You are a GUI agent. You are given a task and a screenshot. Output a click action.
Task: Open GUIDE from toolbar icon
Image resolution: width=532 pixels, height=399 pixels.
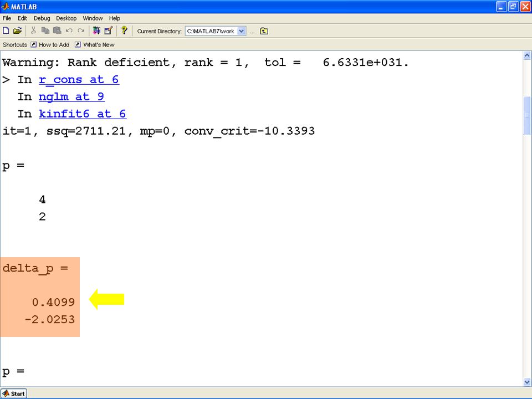coord(109,31)
